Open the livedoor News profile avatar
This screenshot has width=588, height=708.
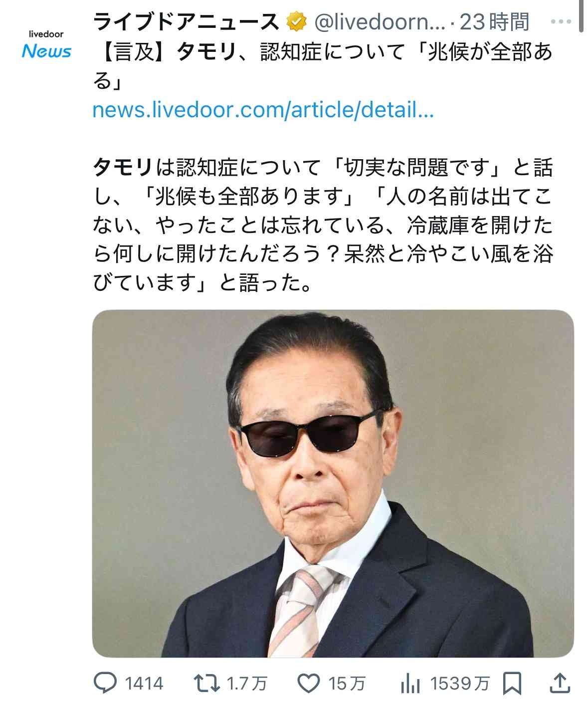click(x=46, y=44)
